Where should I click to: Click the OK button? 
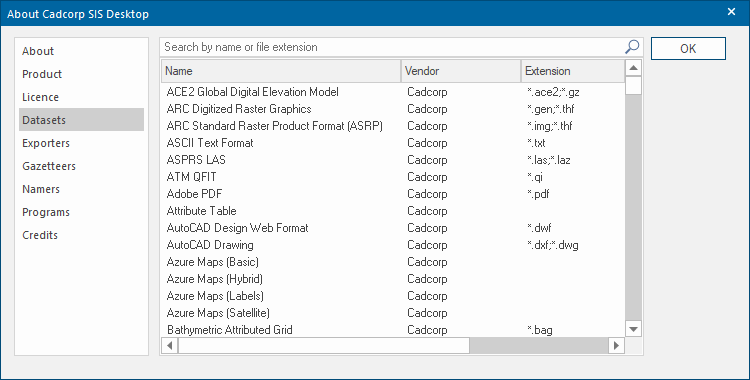(688, 48)
